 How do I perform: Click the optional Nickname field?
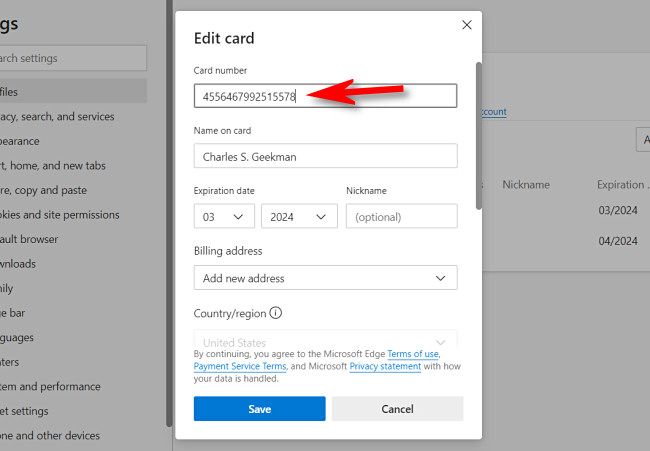[402, 216]
